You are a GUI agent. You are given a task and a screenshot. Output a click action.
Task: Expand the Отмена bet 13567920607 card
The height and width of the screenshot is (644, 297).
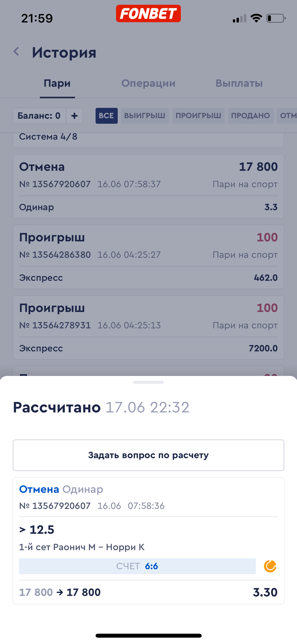click(148, 186)
